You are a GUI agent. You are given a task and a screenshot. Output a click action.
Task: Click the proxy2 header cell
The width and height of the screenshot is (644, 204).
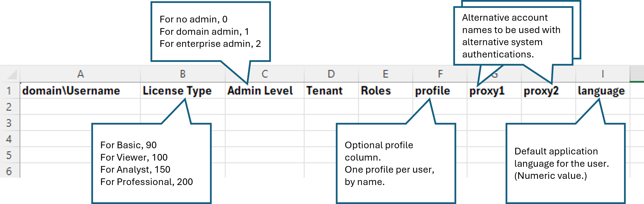point(541,91)
